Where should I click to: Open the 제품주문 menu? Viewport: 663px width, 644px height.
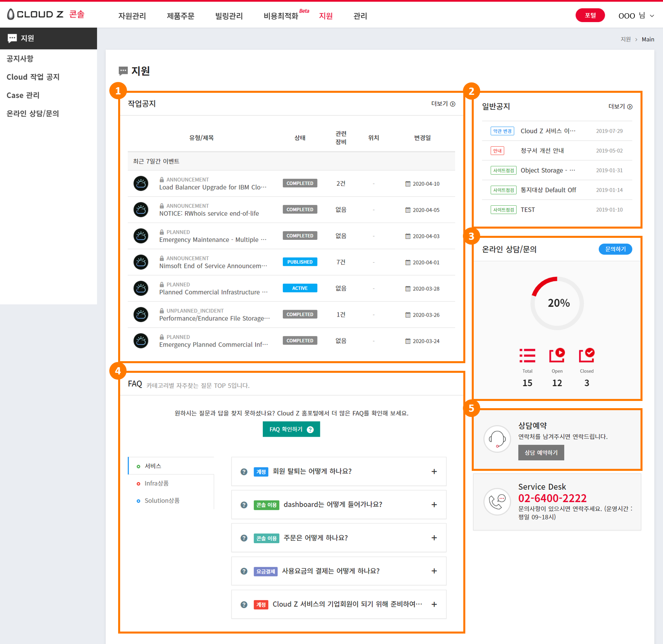(180, 16)
